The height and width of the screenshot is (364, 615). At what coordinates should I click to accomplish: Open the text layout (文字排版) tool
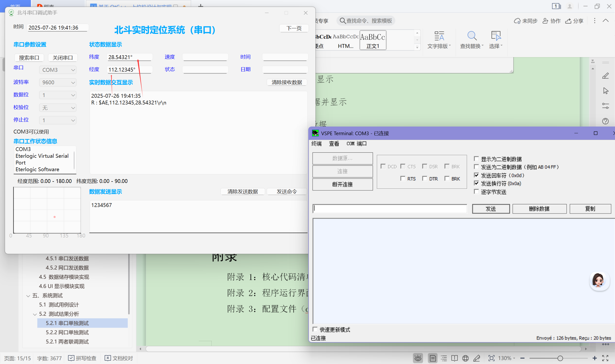click(x=439, y=36)
